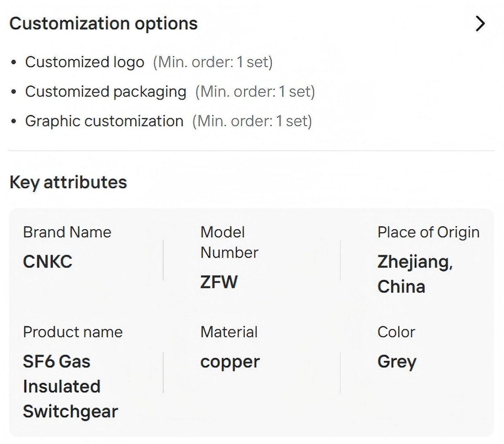Click SF6 Gas Insulated Switchgear value
Viewport: 504px width, 444px height.
click(x=70, y=386)
